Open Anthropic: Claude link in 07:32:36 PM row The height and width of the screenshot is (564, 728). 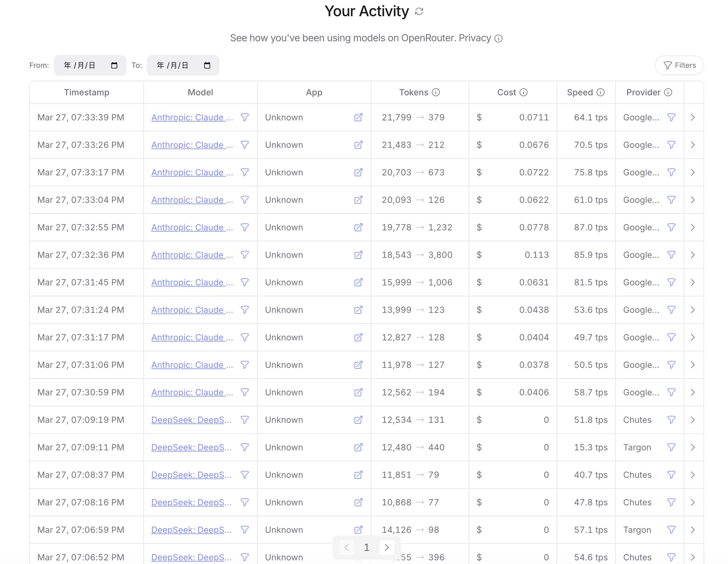click(192, 255)
